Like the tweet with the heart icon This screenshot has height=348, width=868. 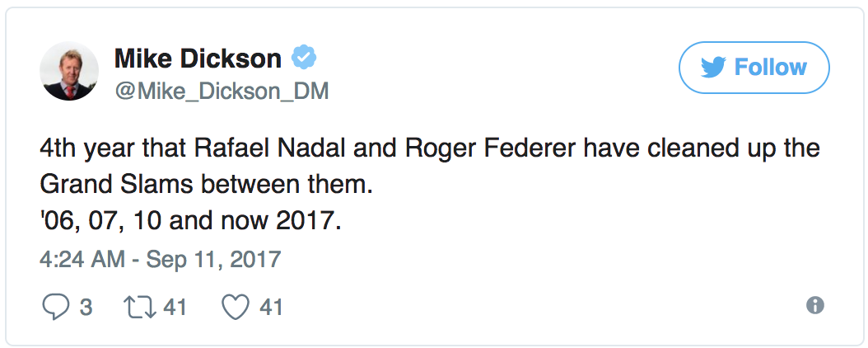click(236, 308)
